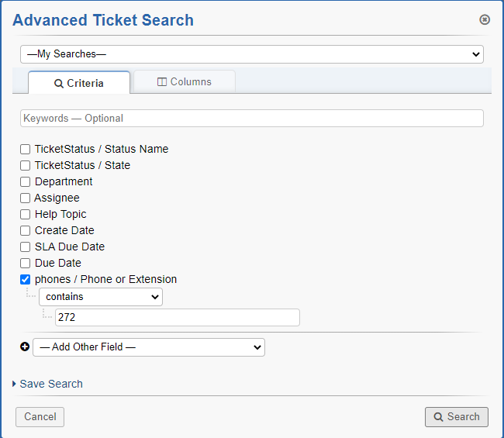The image size is (504, 438).
Task: Tick the Due Date checkbox
Action: coord(26,263)
